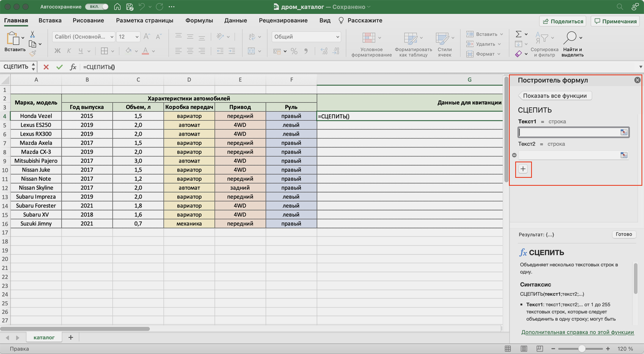Click the cell range picker for Текст1
Image resolution: width=644 pixels, height=354 pixels.
click(x=624, y=132)
